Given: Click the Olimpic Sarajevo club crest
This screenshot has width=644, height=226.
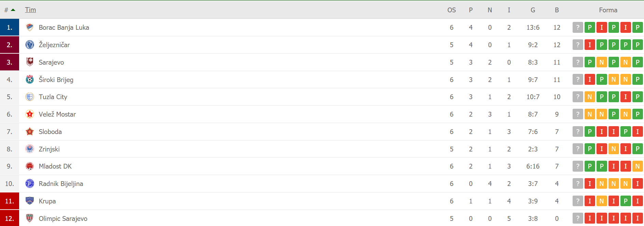Looking at the screenshot, I should click(x=30, y=218).
